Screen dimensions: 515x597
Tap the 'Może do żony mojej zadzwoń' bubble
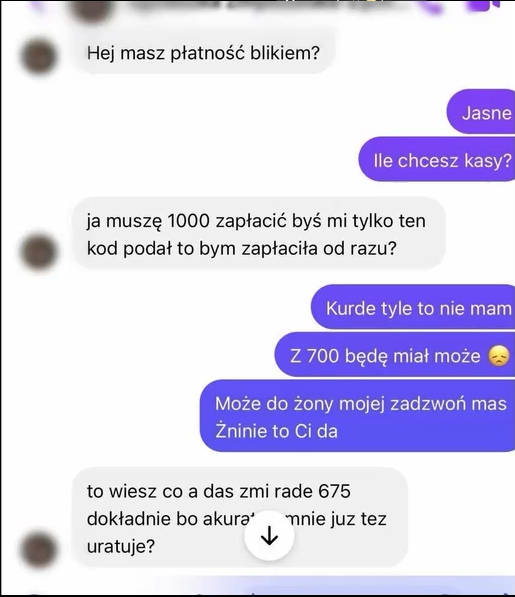coord(358,417)
